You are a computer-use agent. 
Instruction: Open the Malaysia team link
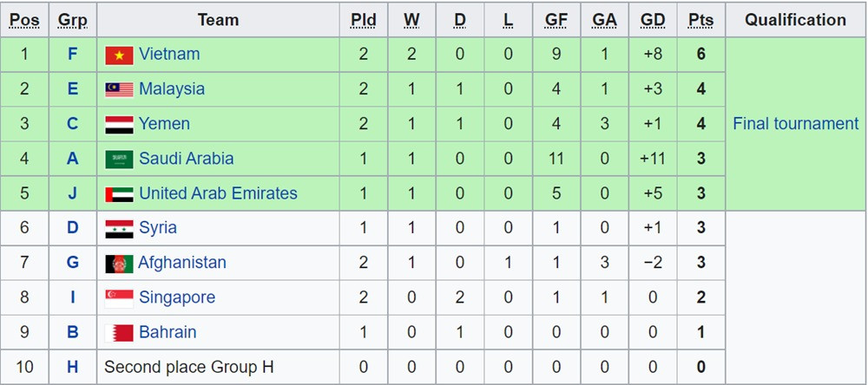(172, 89)
